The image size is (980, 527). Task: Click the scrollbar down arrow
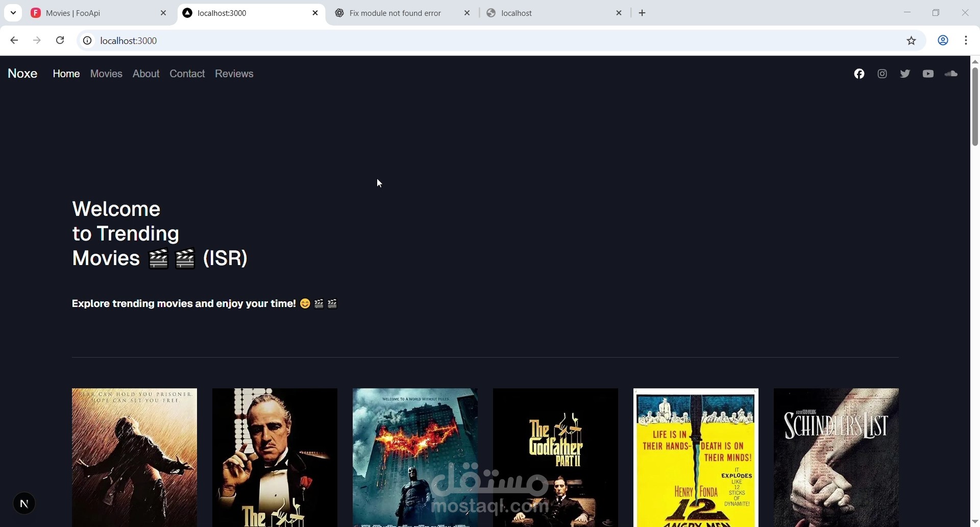[x=975, y=521]
